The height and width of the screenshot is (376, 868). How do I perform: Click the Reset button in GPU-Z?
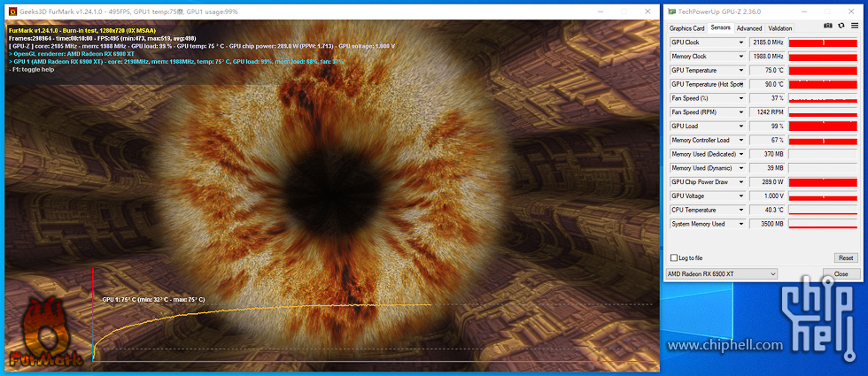click(x=845, y=258)
